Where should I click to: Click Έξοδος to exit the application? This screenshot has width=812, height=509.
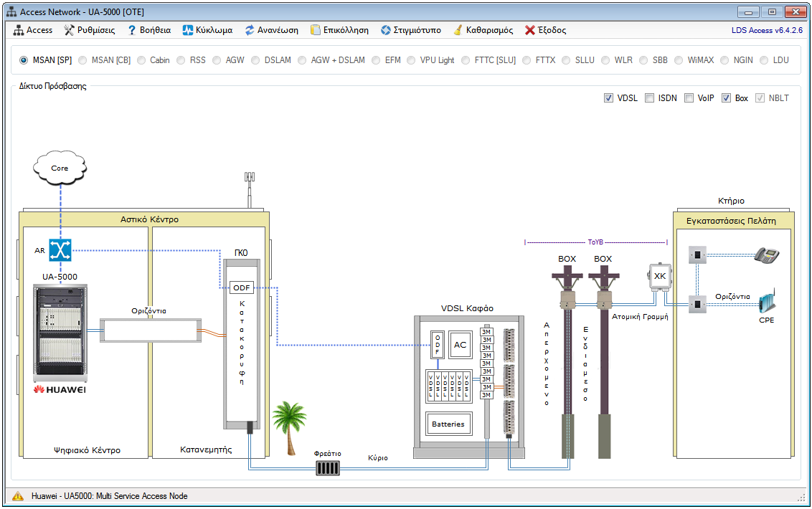tap(545, 30)
